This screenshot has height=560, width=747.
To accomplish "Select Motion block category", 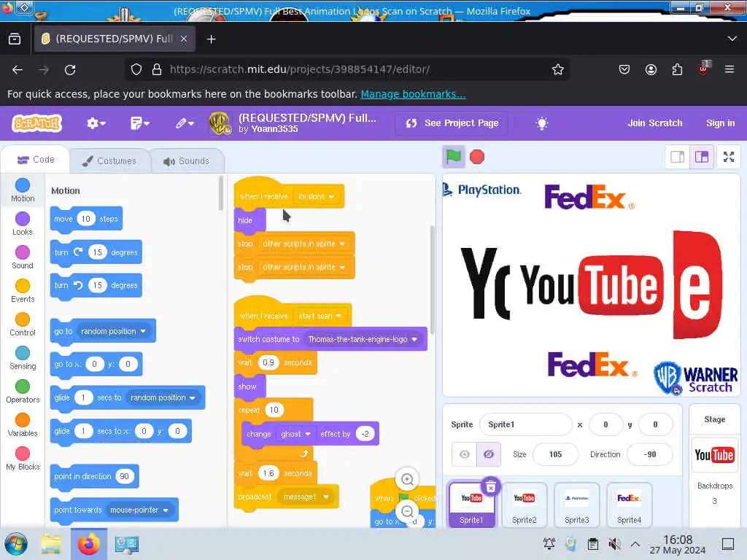I will pyautogui.click(x=23, y=190).
